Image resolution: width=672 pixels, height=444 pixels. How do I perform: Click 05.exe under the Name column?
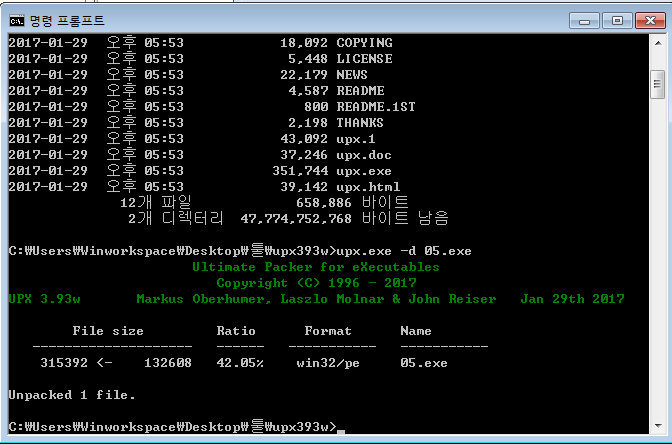[x=424, y=363]
